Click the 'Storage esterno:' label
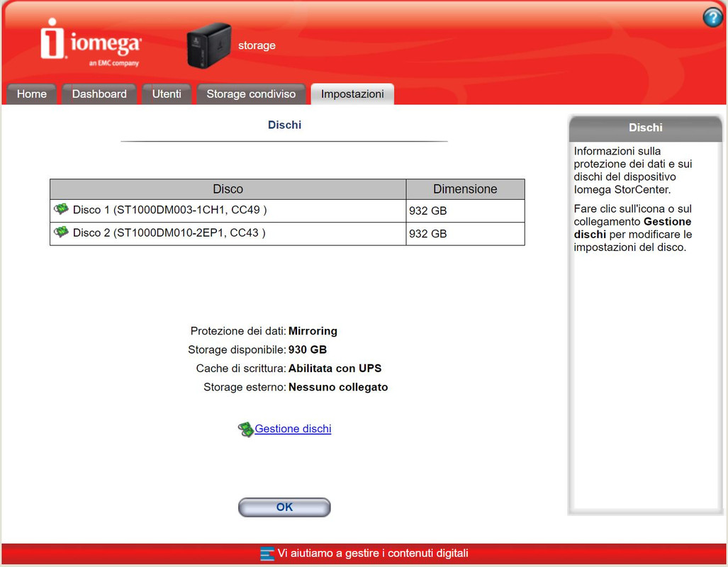The width and height of the screenshot is (728, 567). 245,387
